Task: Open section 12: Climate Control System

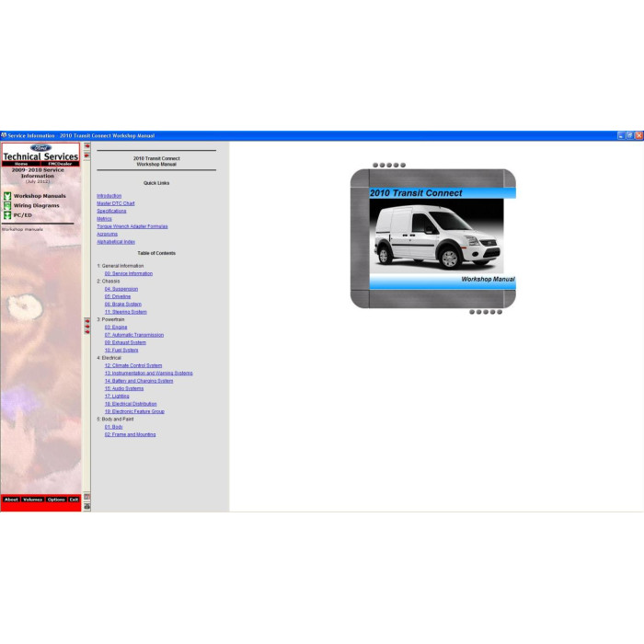Action: pos(133,365)
